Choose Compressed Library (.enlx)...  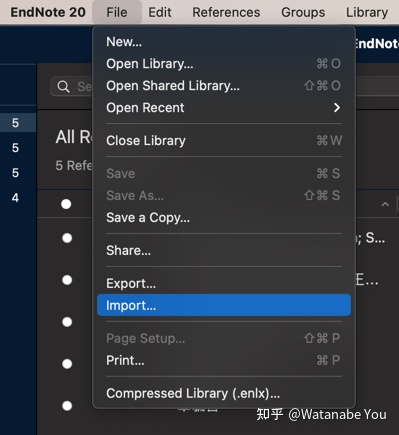click(x=224, y=393)
